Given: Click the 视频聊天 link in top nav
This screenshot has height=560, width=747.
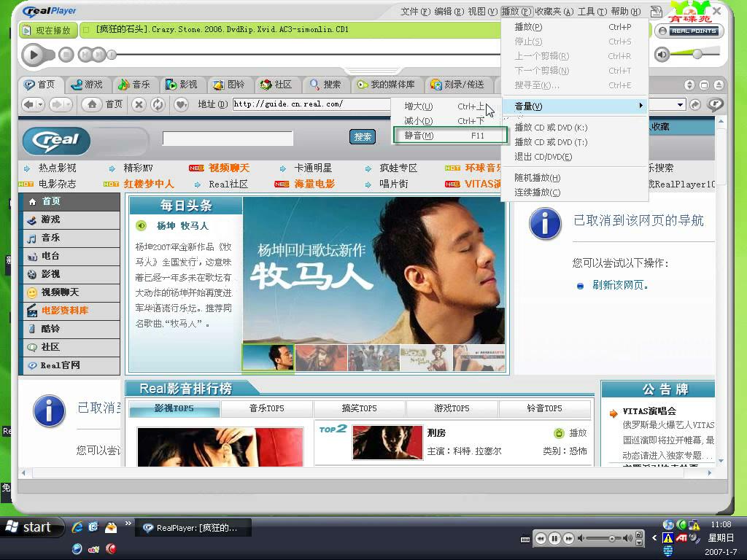Looking at the screenshot, I should (229, 168).
